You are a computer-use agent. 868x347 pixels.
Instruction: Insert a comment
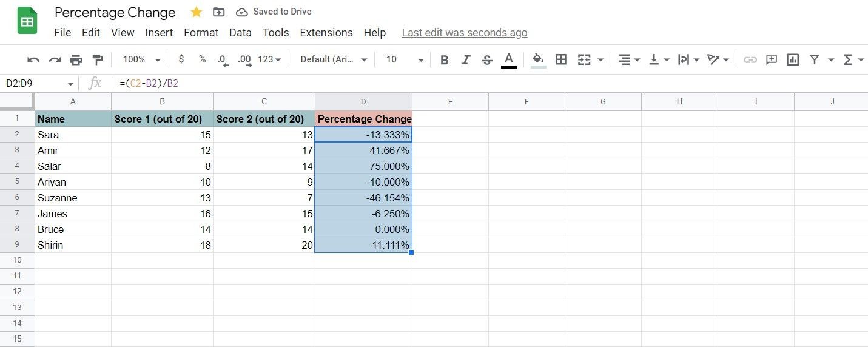(772, 59)
